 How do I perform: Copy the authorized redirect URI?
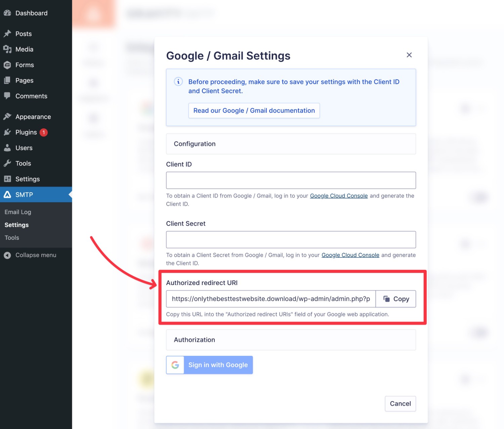point(396,299)
